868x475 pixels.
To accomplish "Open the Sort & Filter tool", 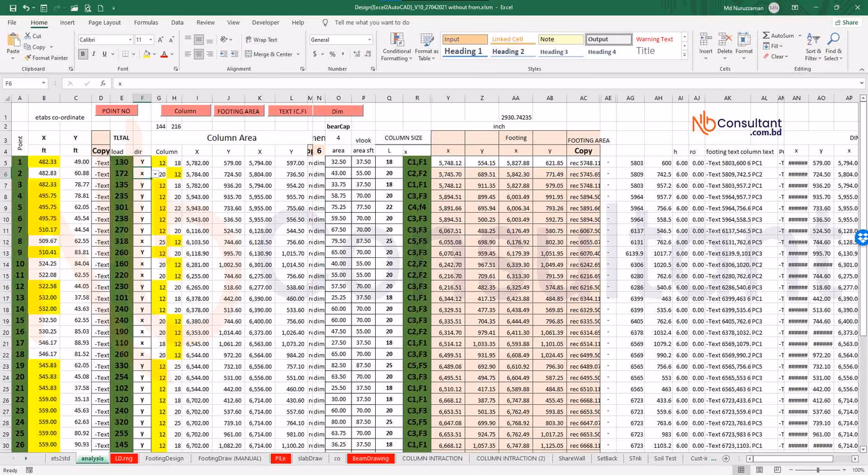I will 814,47.
